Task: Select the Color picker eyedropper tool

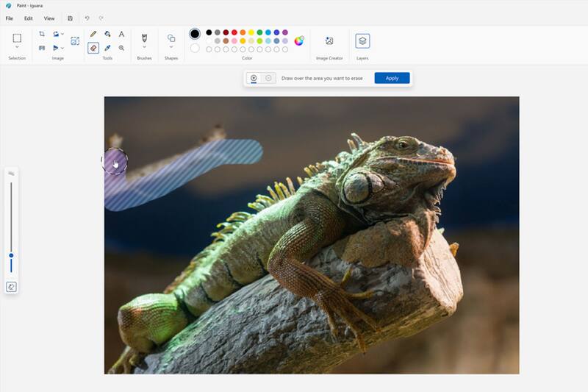Action: tap(107, 48)
